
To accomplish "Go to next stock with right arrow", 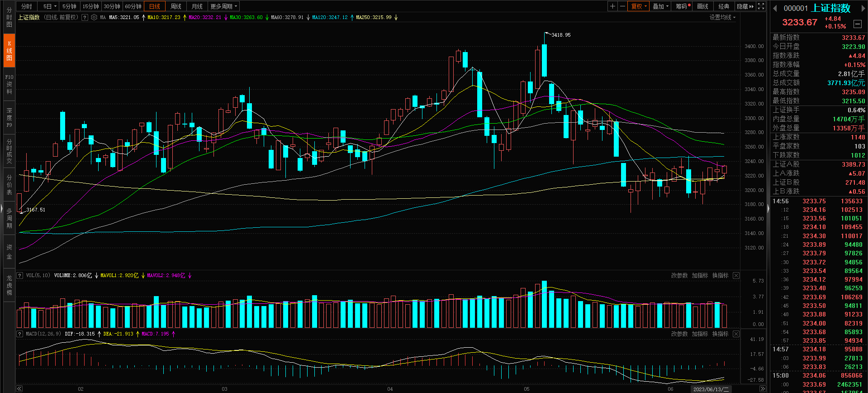I will 861,8.
